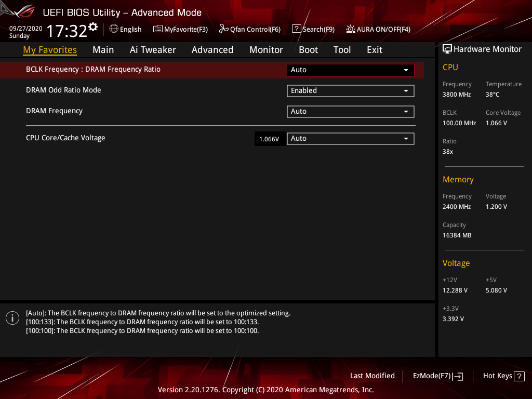The width and height of the screenshot is (532, 399).
Task: Click the 2400 MHz memory frequency value
Action: tap(457, 207)
